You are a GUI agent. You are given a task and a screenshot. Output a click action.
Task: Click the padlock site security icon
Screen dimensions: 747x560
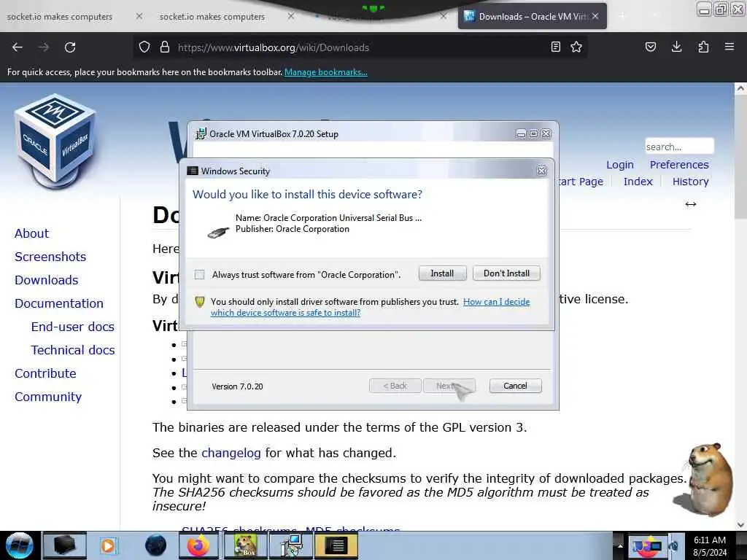(165, 47)
